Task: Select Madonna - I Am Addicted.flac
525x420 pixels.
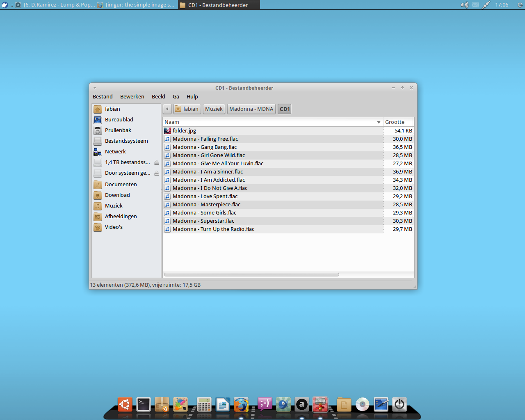Action: click(x=288, y=180)
